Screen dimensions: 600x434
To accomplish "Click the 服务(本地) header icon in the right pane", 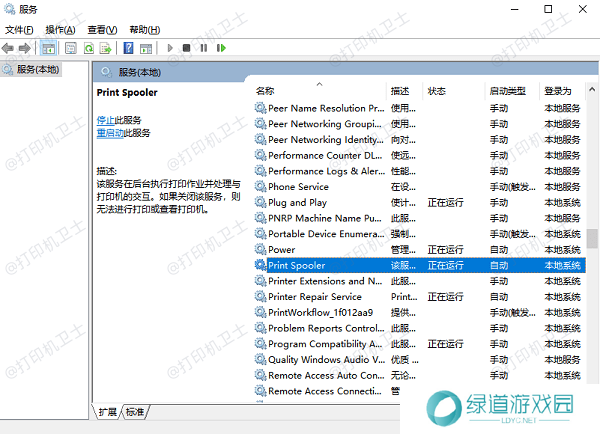I will 106,72.
